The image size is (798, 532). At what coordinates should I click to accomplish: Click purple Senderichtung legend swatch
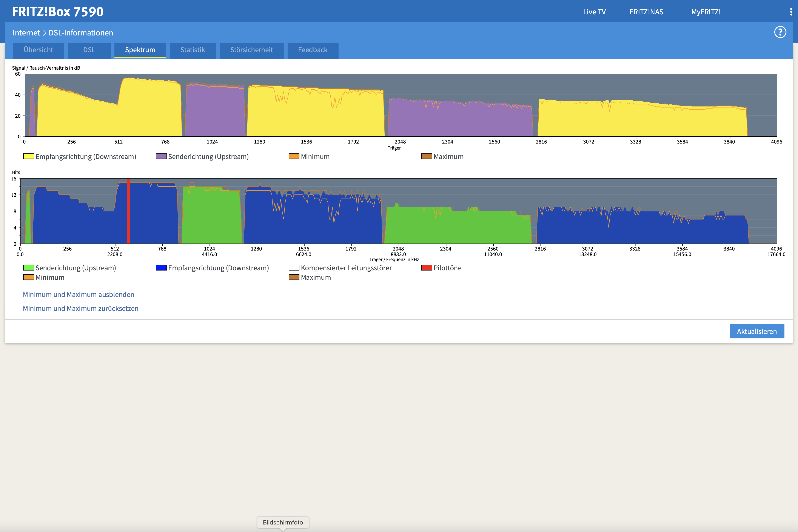(x=161, y=156)
